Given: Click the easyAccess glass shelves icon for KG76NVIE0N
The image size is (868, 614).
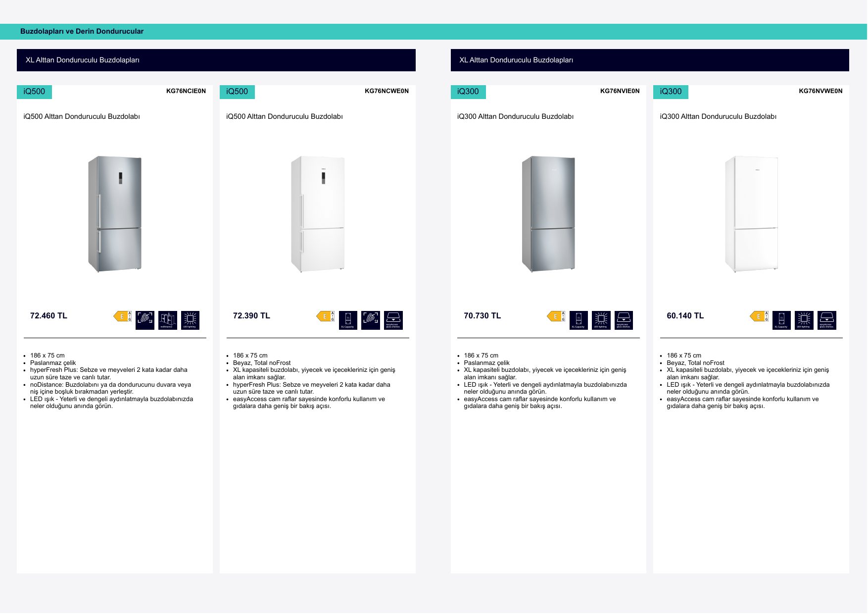Looking at the screenshot, I should click(x=624, y=320).
